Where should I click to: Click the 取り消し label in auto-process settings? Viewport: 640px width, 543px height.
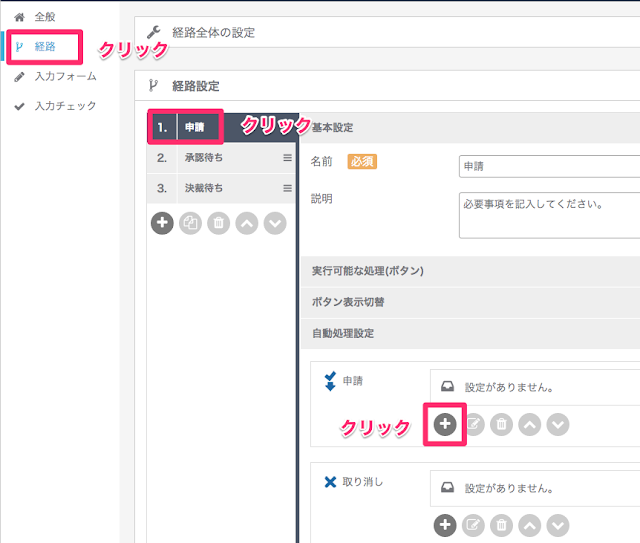pos(362,482)
